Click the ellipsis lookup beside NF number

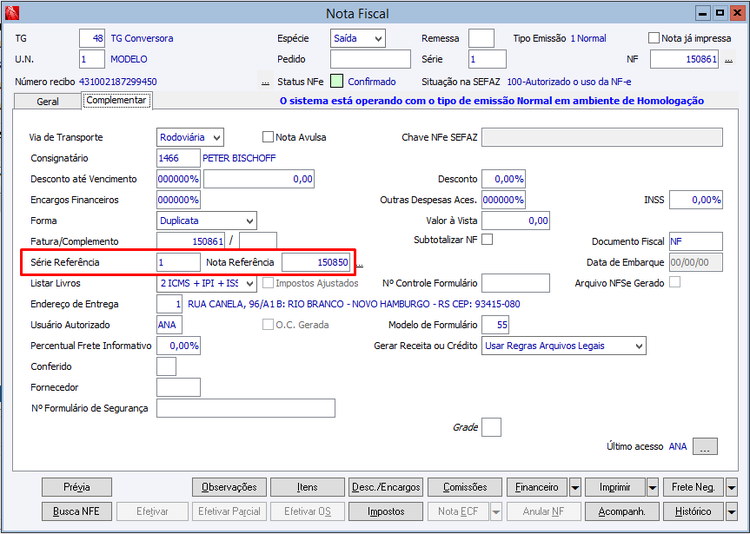click(728, 60)
